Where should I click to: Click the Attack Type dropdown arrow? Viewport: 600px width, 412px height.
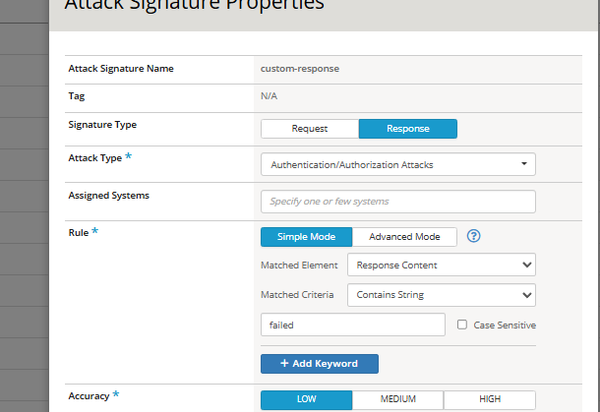524,164
